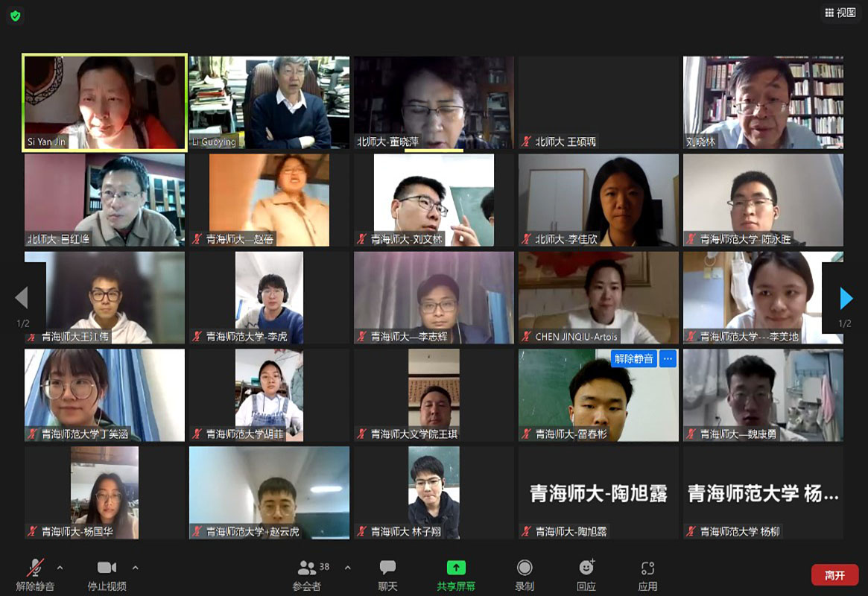Go to next page of participants
The height and width of the screenshot is (596, 868).
point(846,298)
